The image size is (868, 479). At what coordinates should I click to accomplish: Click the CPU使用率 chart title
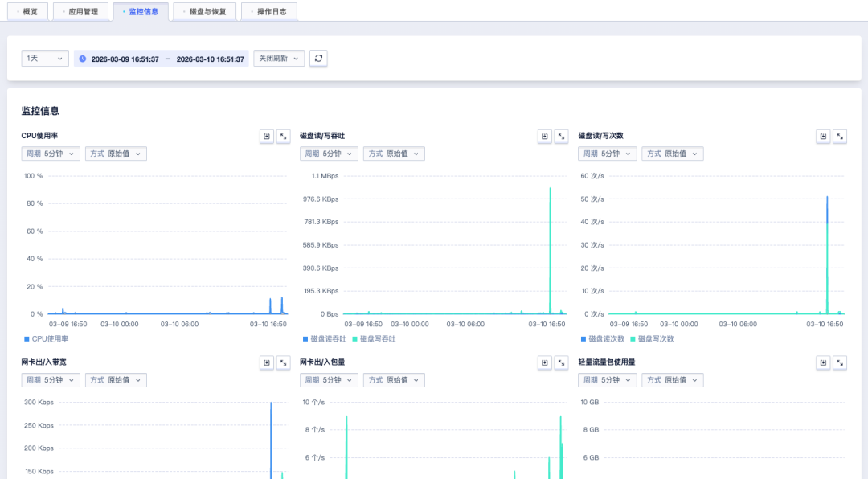pyautogui.click(x=40, y=136)
